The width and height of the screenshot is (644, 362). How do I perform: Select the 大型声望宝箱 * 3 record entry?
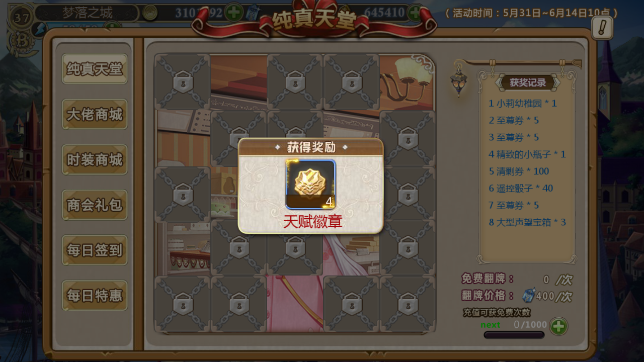527,222
